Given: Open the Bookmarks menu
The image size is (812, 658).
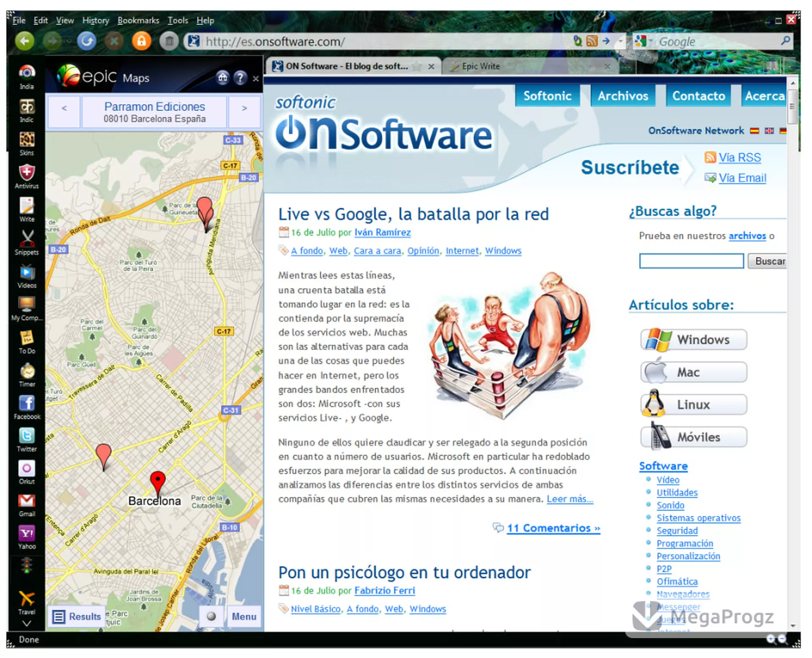Looking at the screenshot, I should [x=138, y=20].
